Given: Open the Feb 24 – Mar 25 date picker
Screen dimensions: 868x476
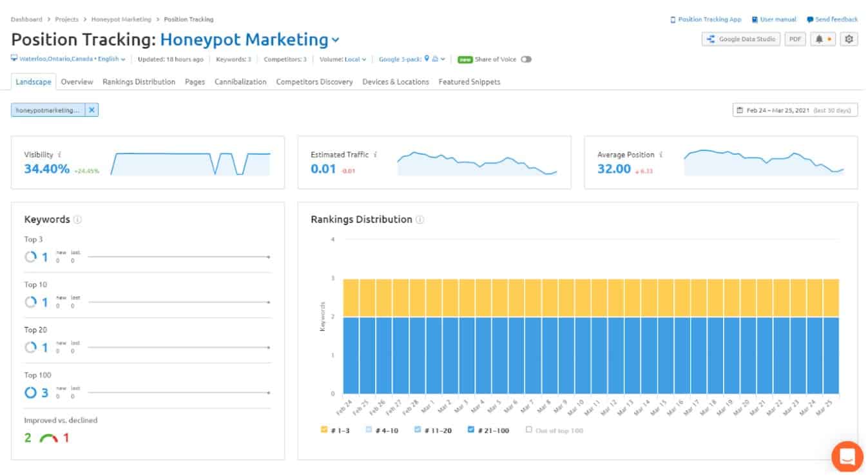Looking at the screenshot, I should point(795,110).
